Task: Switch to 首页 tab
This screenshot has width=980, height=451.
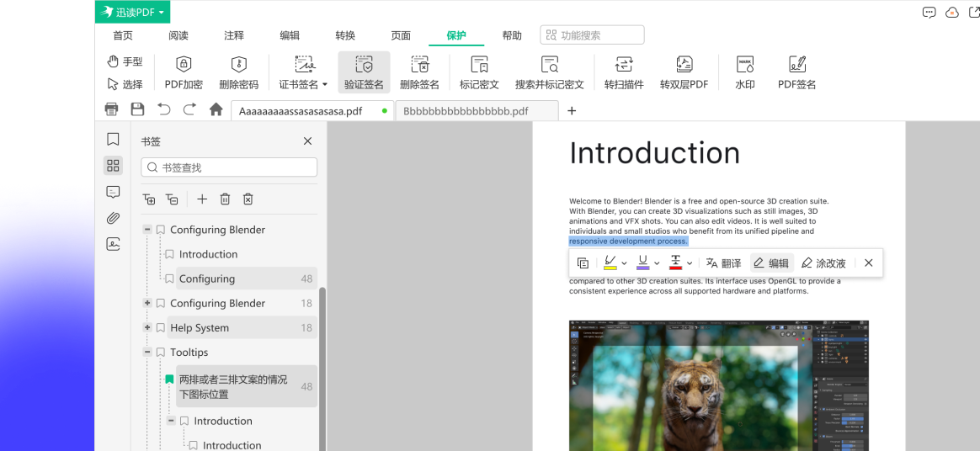Action: (123, 35)
